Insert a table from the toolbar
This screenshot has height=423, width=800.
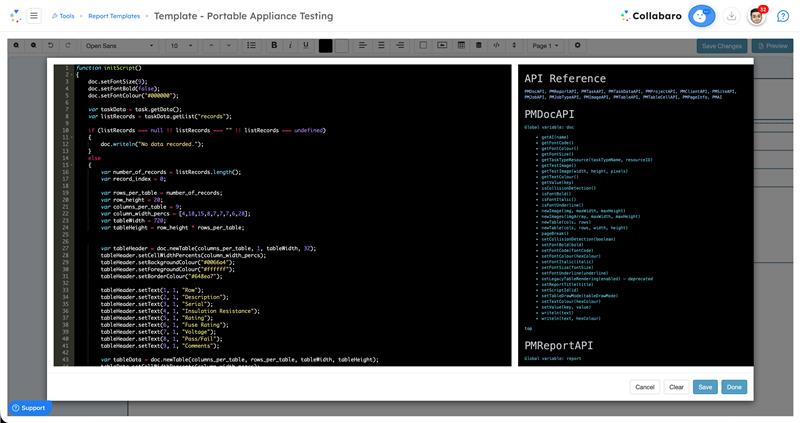pyautogui.click(x=461, y=45)
